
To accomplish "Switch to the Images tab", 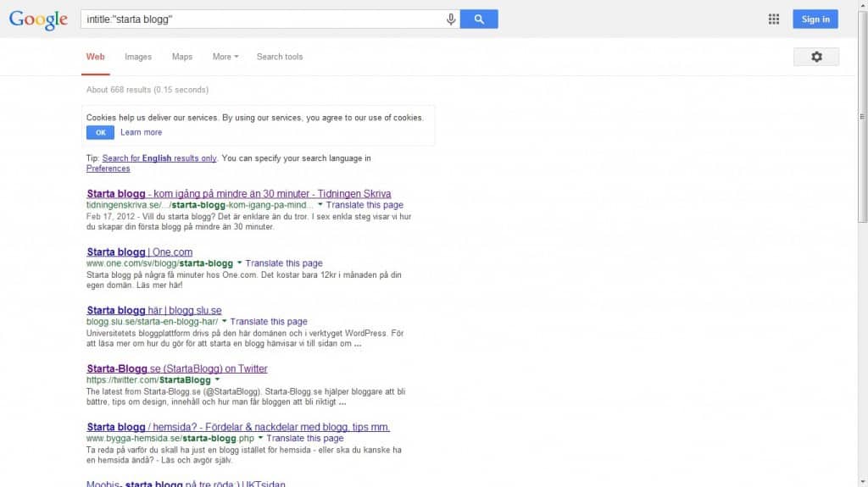I will coord(138,57).
